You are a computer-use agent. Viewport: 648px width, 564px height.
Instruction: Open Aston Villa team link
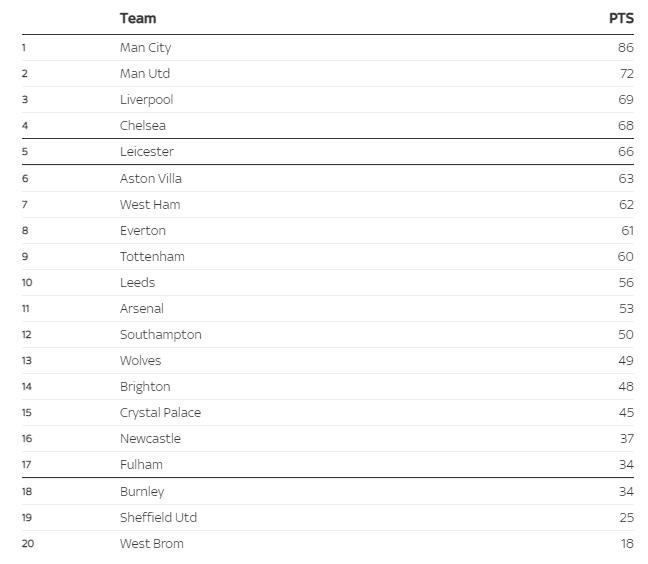(x=151, y=179)
